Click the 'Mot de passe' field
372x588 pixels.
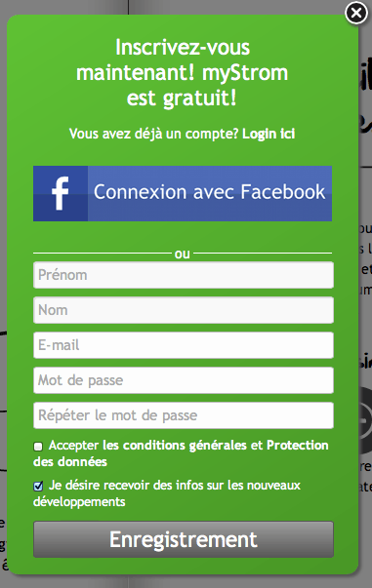[184, 380]
